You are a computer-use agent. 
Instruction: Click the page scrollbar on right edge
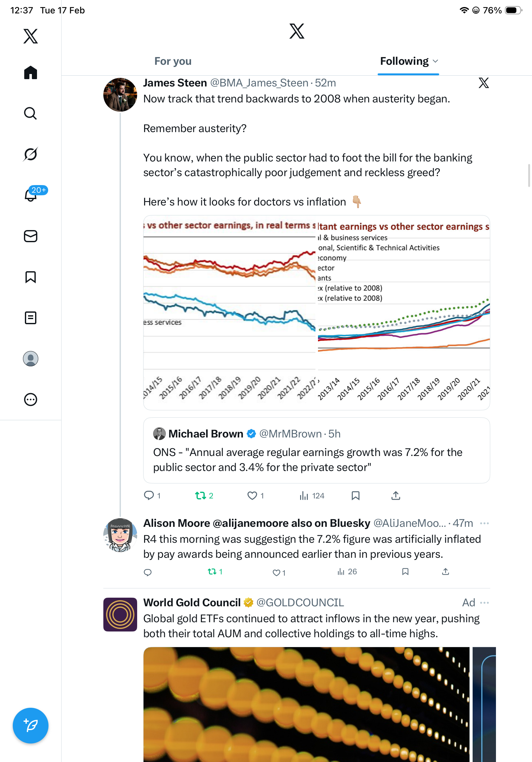tap(529, 176)
